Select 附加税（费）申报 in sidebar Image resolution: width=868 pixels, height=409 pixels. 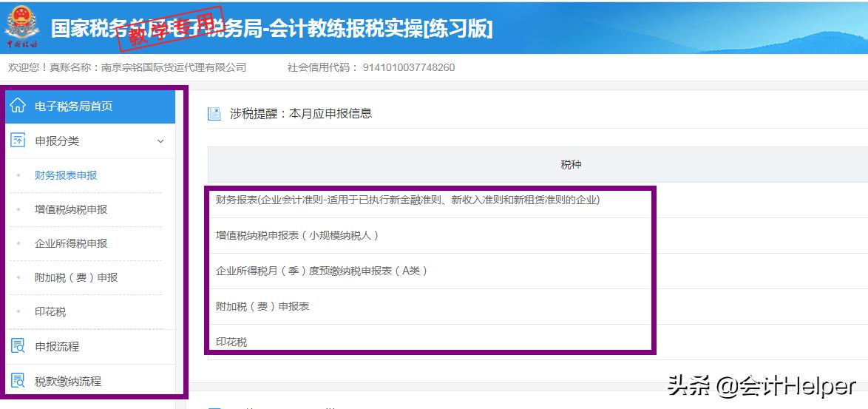(76, 278)
